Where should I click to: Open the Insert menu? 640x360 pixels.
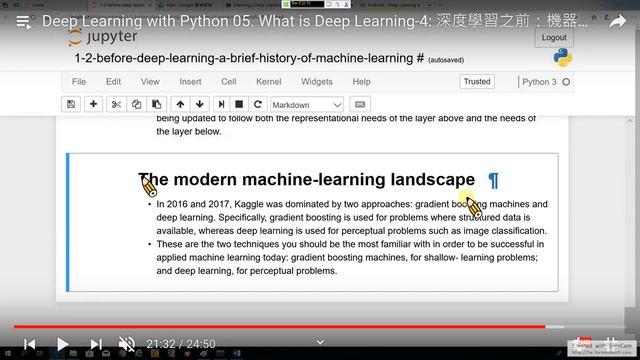click(x=190, y=82)
